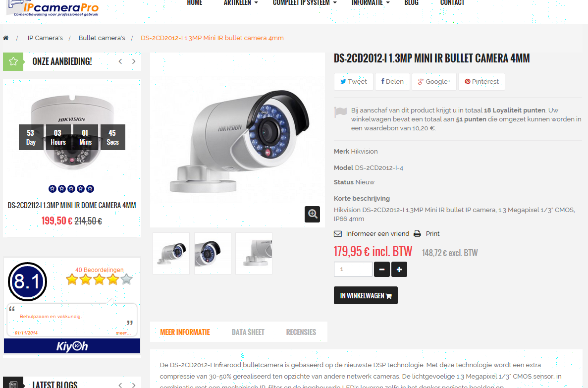The image size is (588, 388).
Task: Click the envelope Informeer een vriend icon
Action: click(x=338, y=234)
